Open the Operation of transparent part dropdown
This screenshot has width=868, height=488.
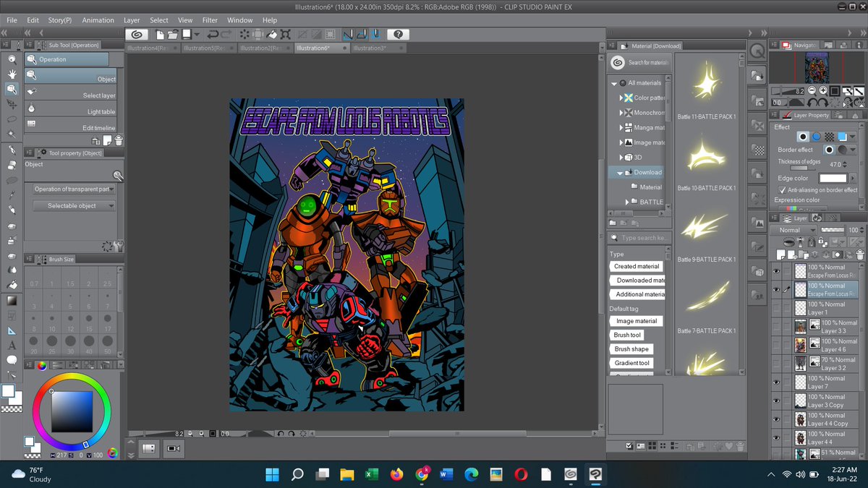[72, 189]
